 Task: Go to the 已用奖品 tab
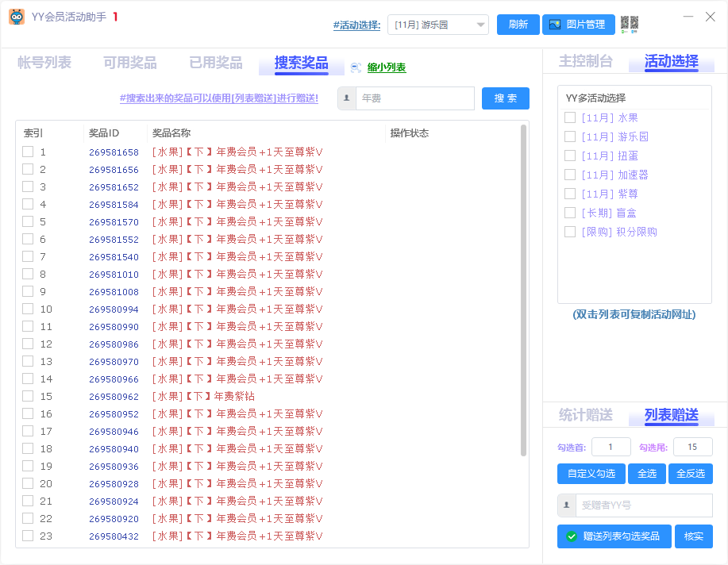(x=216, y=63)
